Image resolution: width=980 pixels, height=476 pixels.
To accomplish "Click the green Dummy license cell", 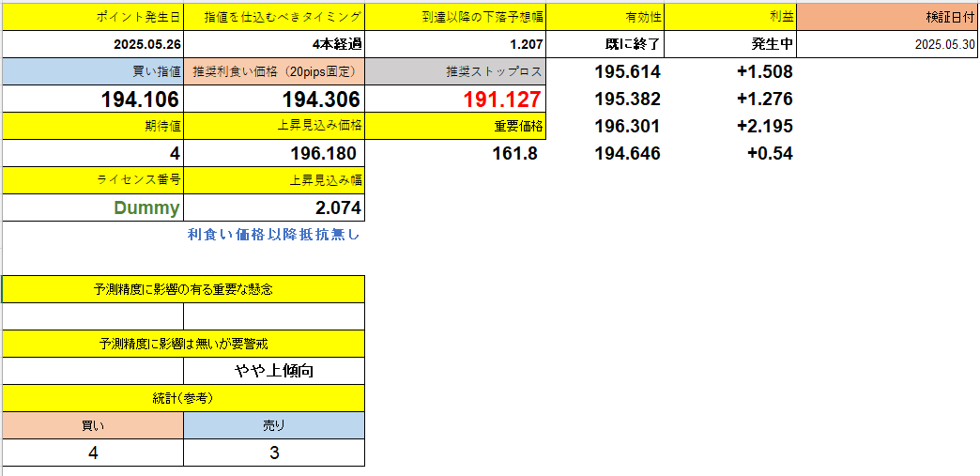I will [x=93, y=207].
